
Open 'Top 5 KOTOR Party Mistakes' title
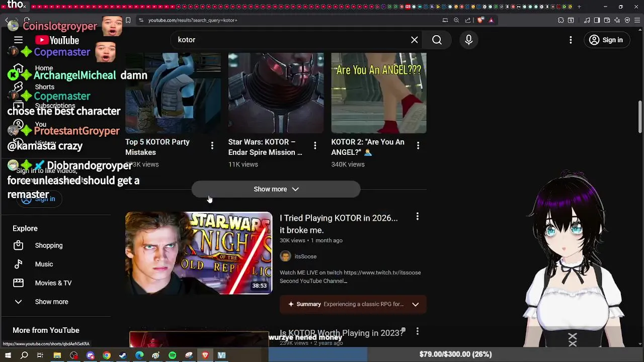(x=157, y=147)
